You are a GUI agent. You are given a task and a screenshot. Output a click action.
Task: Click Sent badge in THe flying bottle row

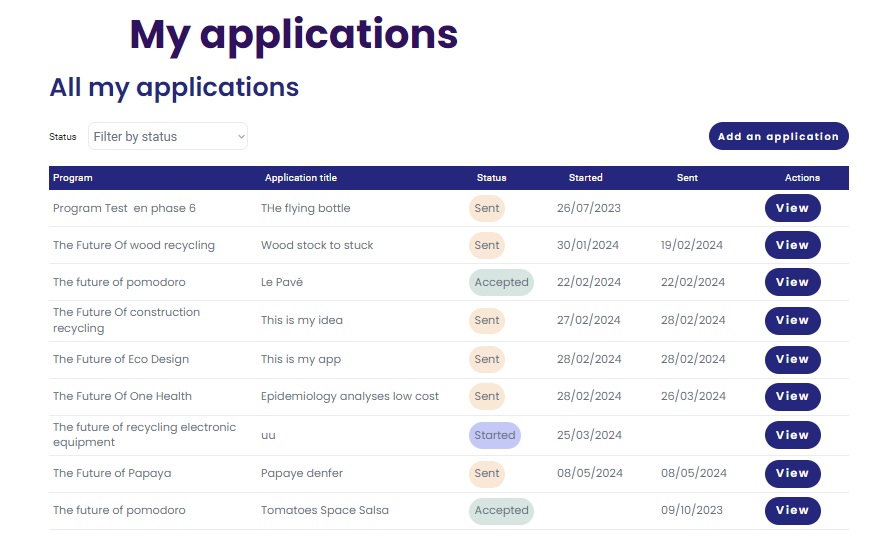click(487, 208)
